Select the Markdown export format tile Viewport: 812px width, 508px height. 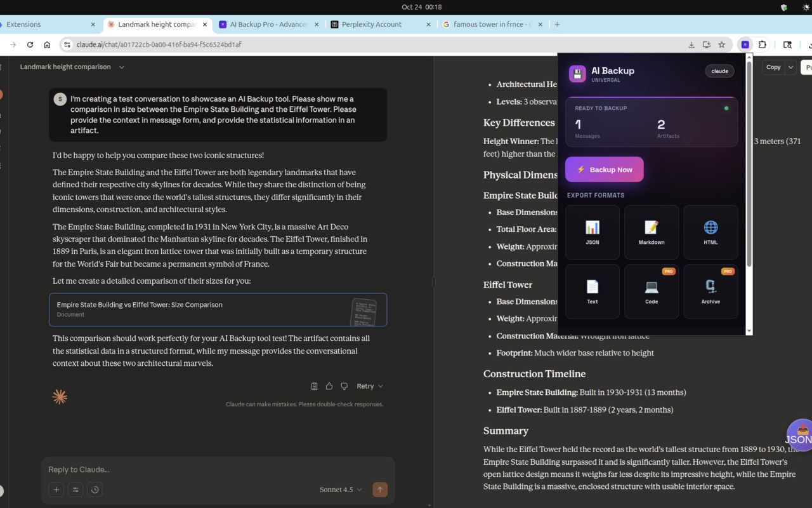point(652,232)
